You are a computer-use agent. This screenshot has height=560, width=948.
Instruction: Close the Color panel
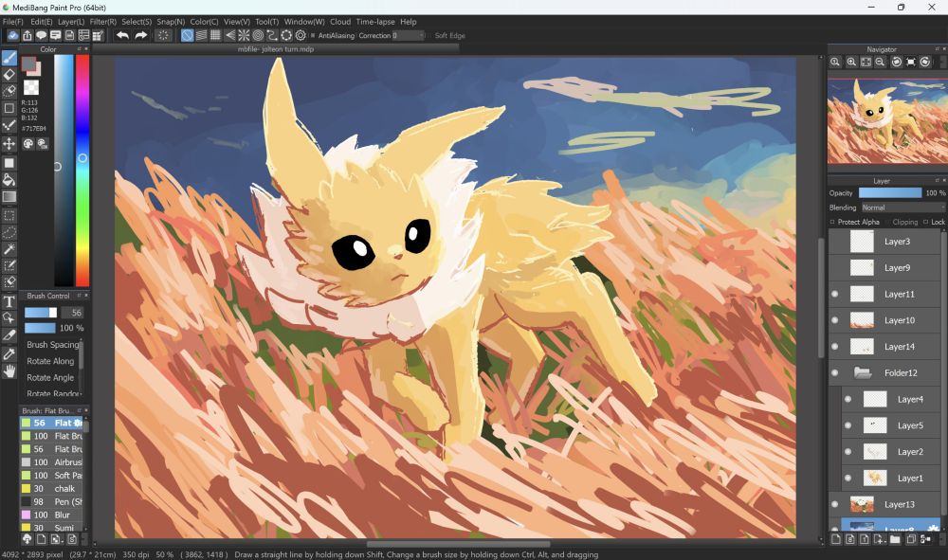coord(86,49)
